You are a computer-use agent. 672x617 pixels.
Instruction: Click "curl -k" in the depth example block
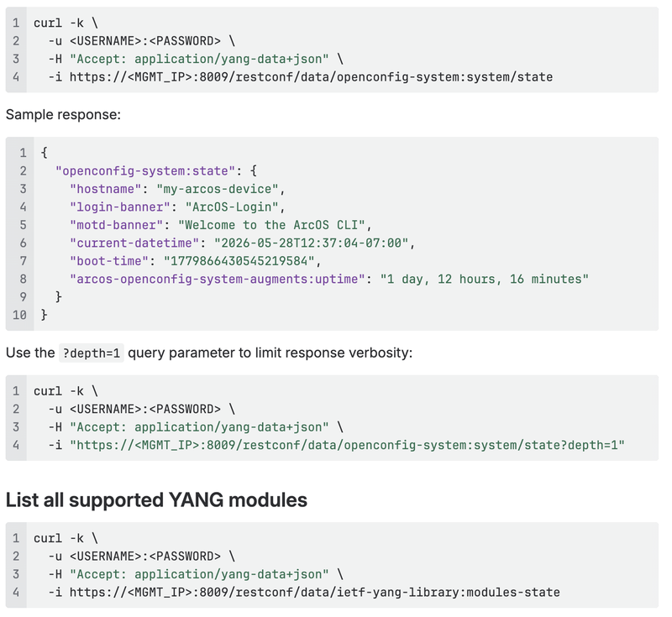coord(59,391)
